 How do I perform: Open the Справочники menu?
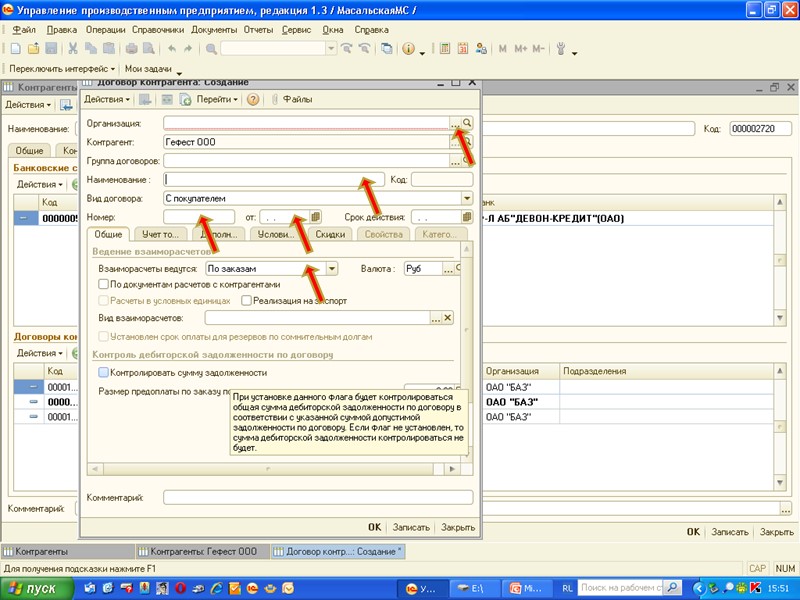pyautogui.click(x=157, y=30)
